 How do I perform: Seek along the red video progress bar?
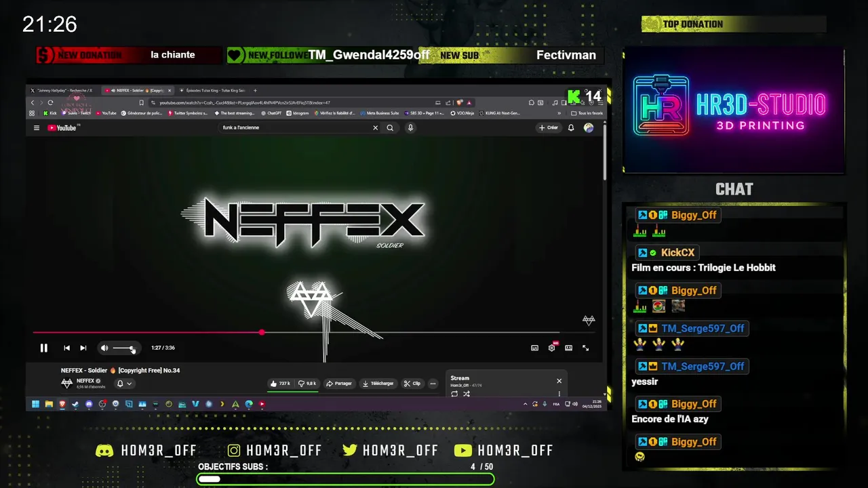point(314,333)
